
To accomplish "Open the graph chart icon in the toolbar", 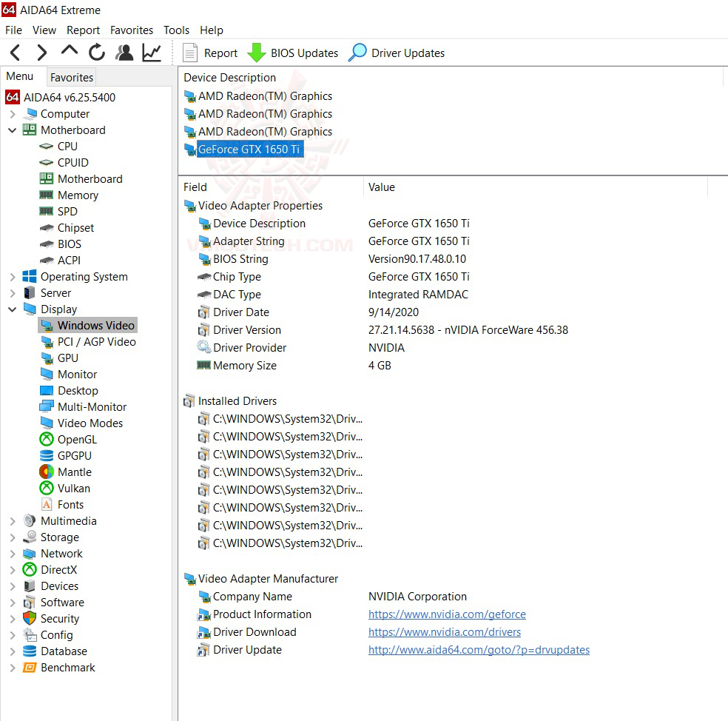I will 152,53.
